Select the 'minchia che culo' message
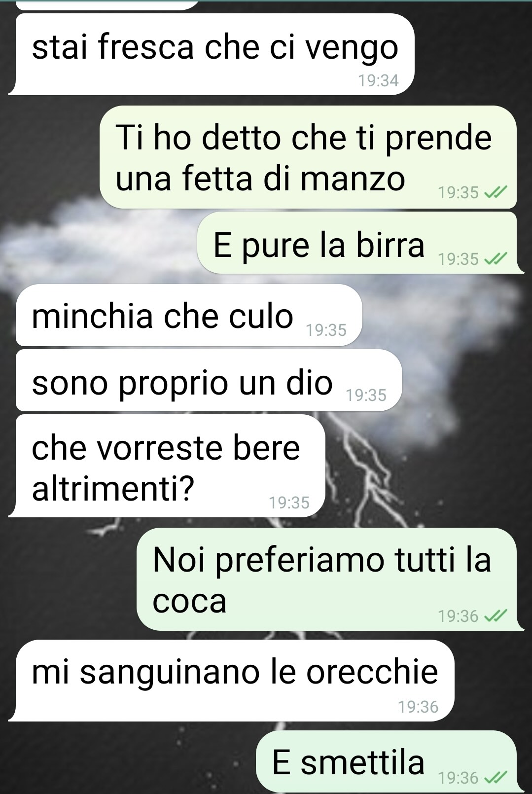Image resolution: width=532 pixels, height=794 pixels. [189, 315]
